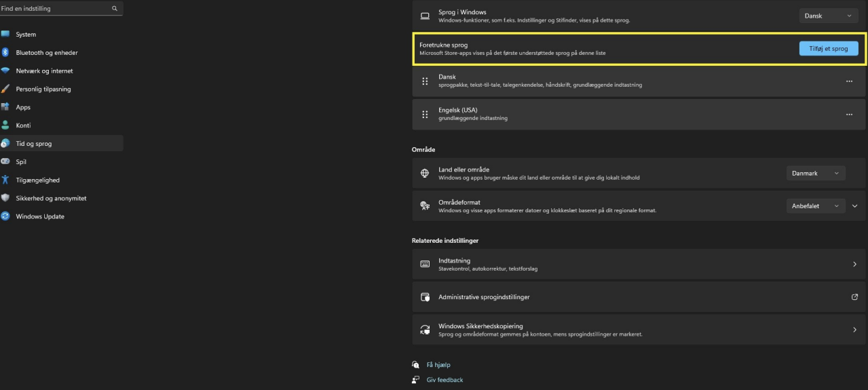
Task: Open Sikkerhed og anonymitet
Action: coord(62,198)
